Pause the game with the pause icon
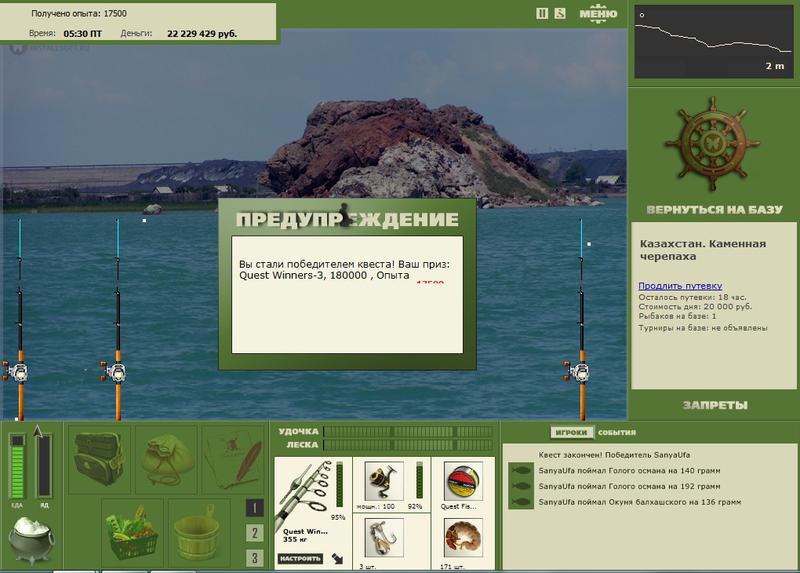The image size is (800, 573). [542, 14]
